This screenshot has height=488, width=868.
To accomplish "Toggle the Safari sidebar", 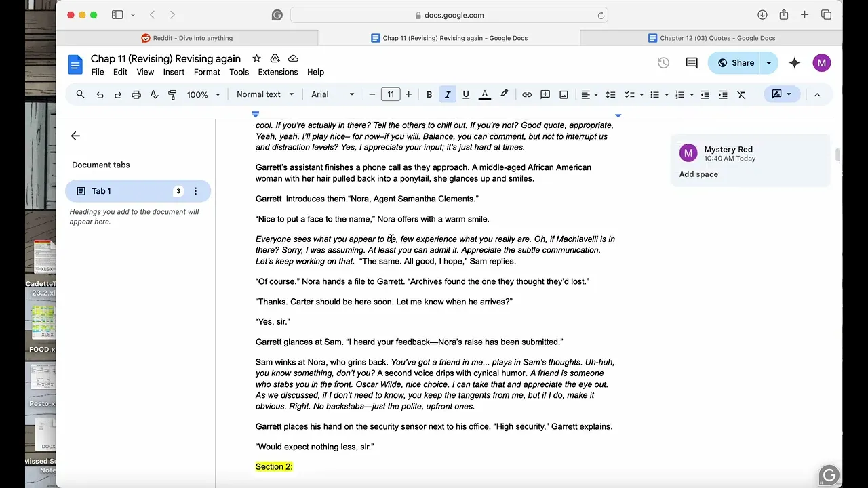I will pyautogui.click(x=117, y=15).
